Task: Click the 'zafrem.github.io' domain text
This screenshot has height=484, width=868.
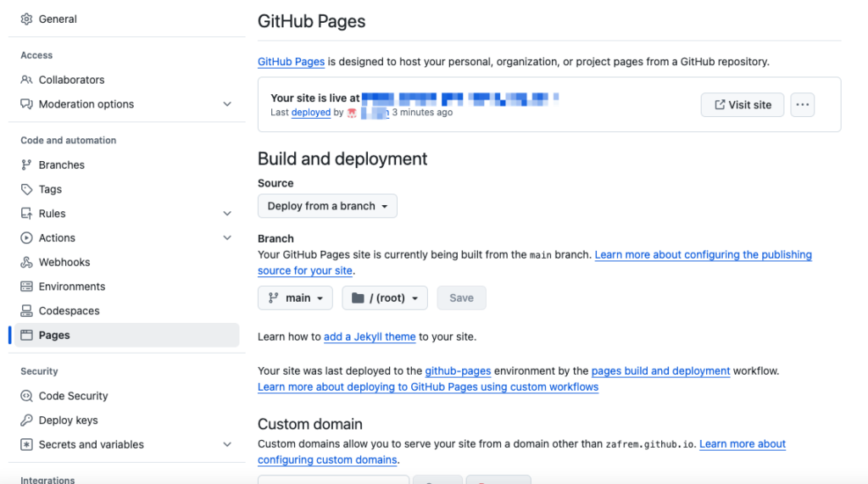Action: [x=649, y=444]
